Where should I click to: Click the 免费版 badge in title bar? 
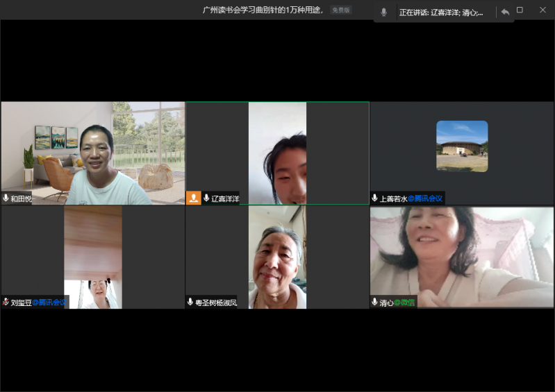340,10
